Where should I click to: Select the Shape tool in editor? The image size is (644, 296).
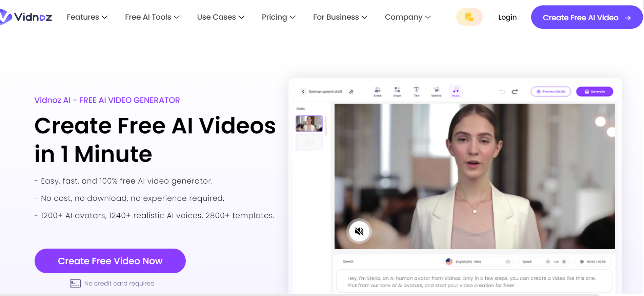tap(397, 91)
